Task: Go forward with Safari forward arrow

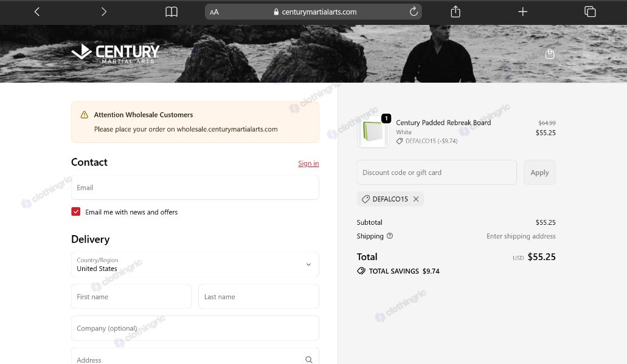Action: pyautogui.click(x=104, y=12)
